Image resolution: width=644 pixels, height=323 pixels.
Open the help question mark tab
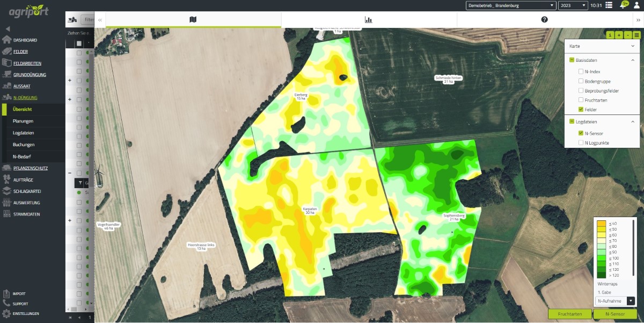point(544,20)
